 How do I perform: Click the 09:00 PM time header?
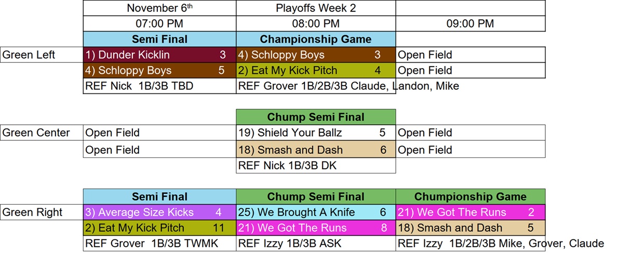pyautogui.click(x=470, y=24)
